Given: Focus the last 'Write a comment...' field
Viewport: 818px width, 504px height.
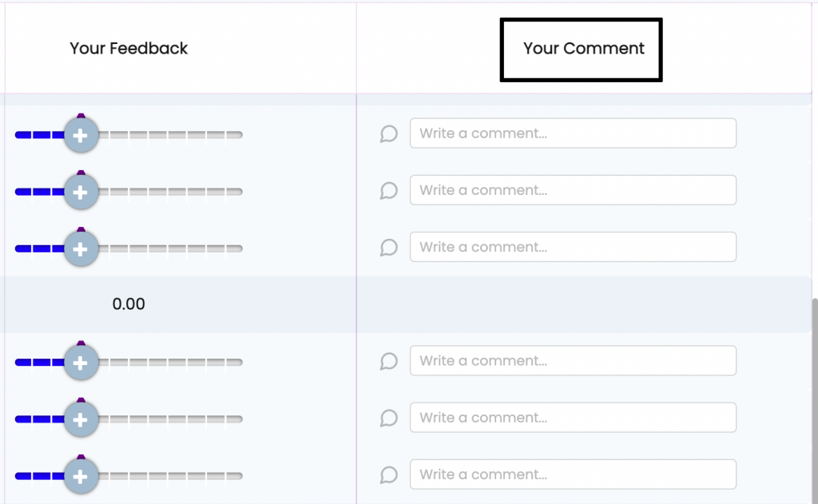Looking at the screenshot, I should pyautogui.click(x=573, y=474).
